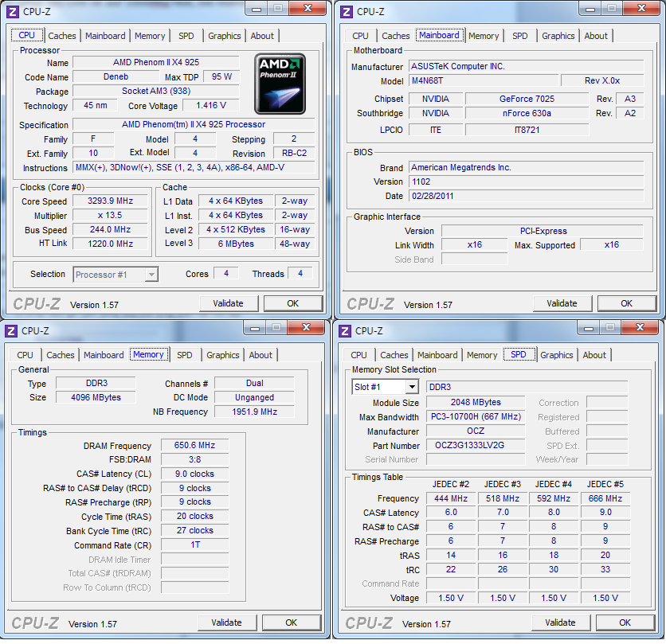Click the motherboard Model field M4N68T
This screenshot has width=666, height=644.
pos(484,80)
